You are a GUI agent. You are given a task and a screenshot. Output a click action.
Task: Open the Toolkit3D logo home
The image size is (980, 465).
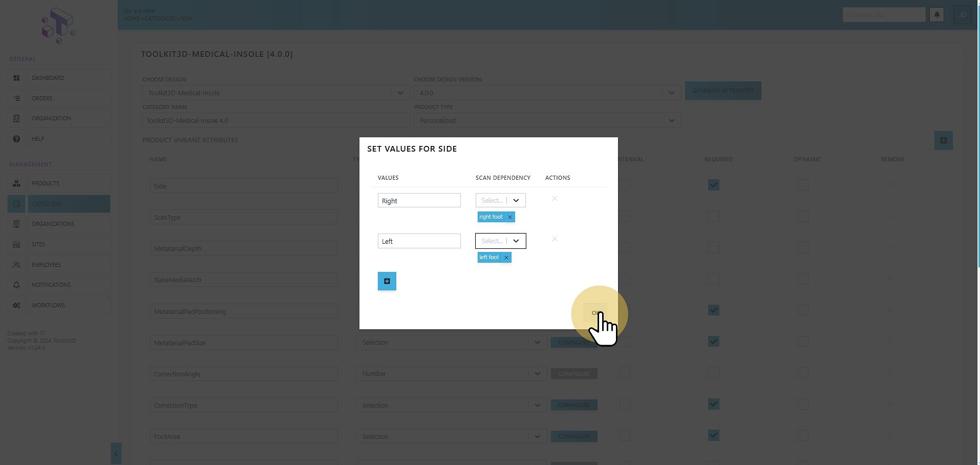click(x=58, y=26)
